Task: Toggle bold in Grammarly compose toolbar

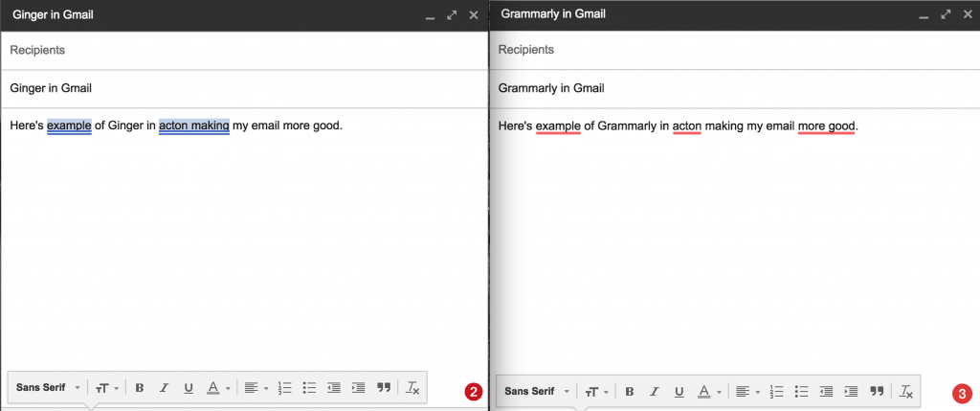Action: [x=630, y=392]
